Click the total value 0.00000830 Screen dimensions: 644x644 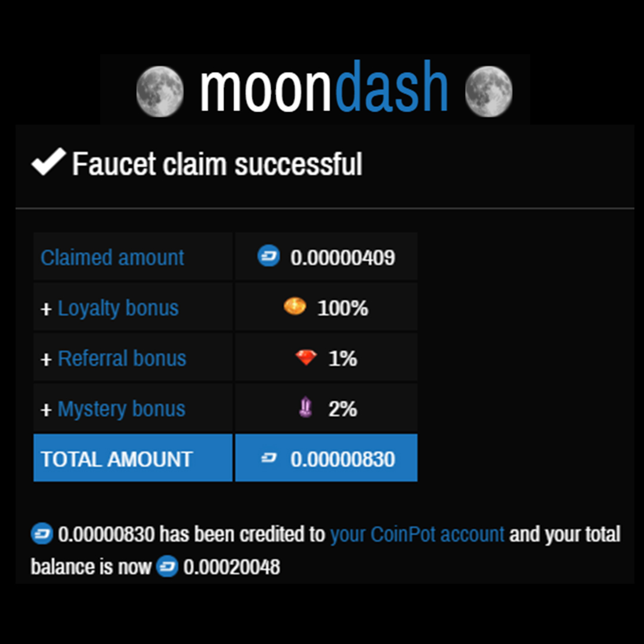click(342, 459)
